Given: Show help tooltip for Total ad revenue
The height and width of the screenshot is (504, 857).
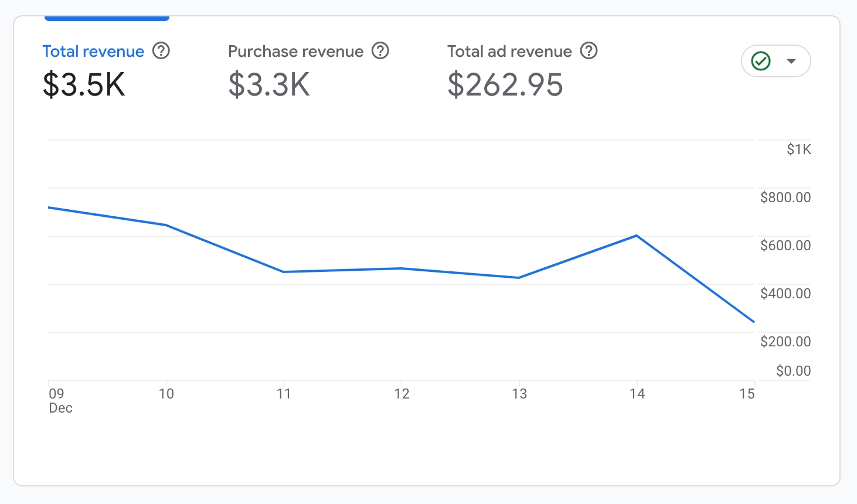Looking at the screenshot, I should pos(589,51).
